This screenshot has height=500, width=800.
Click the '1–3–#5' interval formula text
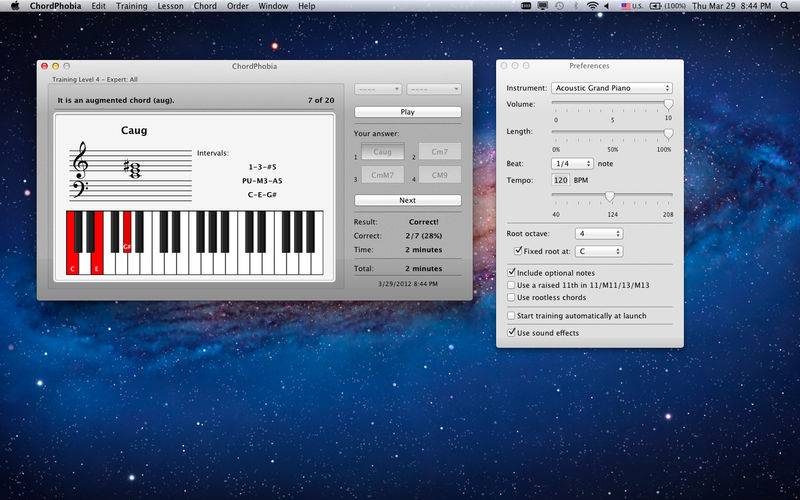(262, 167)
